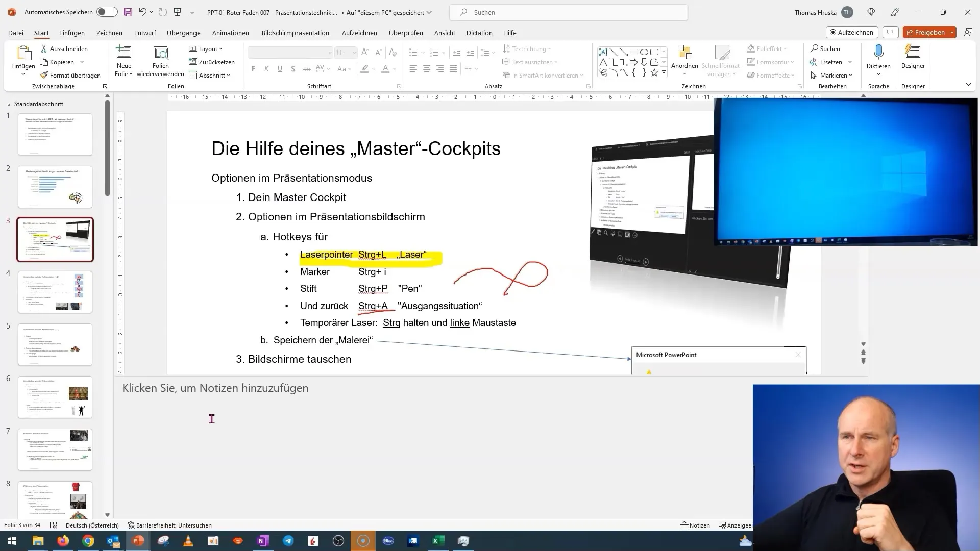Select the Animationen ribbon tab
Screen dimensions: 980x551
[x=231, y=32]
